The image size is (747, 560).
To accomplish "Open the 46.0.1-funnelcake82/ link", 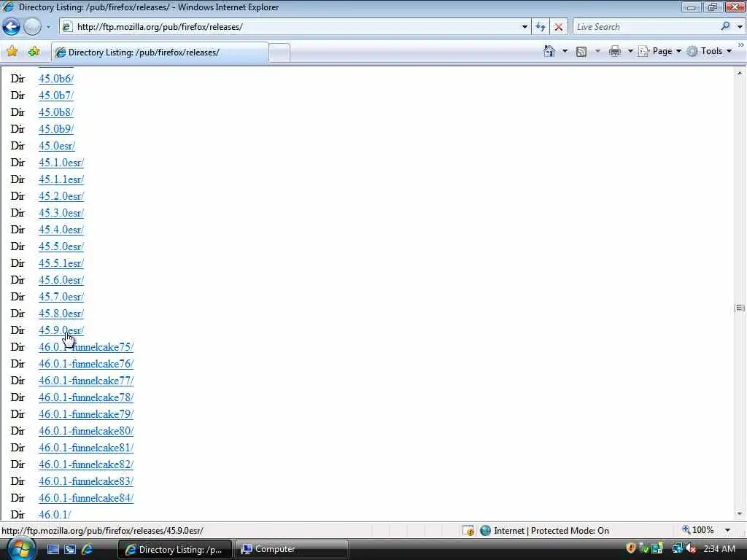I will pyautogui.click(x=86, y=464).
